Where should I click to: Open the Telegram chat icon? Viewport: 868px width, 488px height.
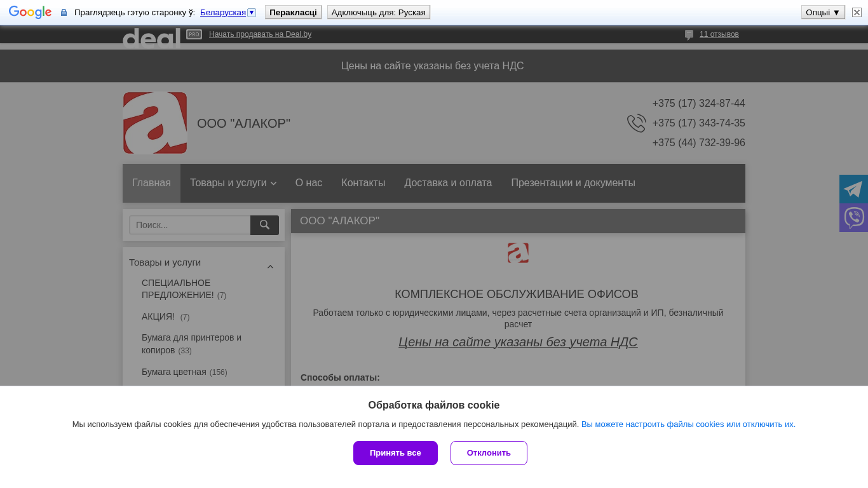(x=853, y=189)
